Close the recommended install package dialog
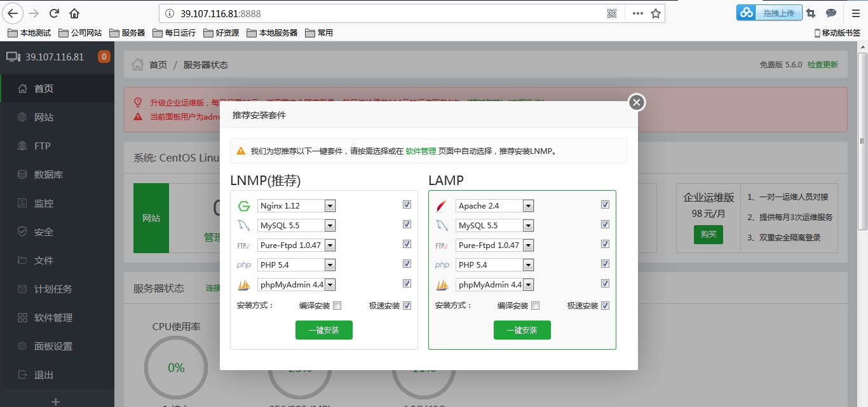Image resolution: width=868 pixels, height=407 pixels. point(637,102)
